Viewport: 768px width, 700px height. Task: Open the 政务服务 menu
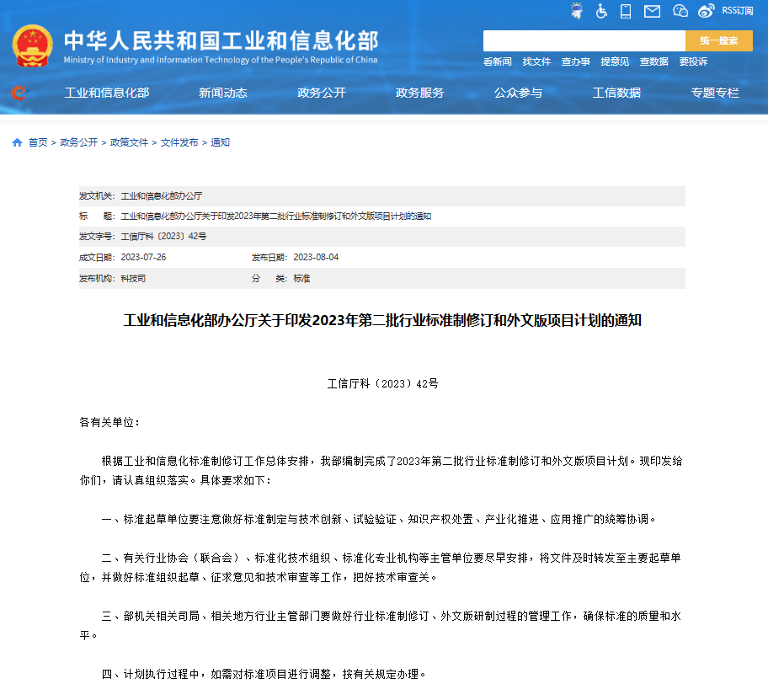tap(419, 93)
